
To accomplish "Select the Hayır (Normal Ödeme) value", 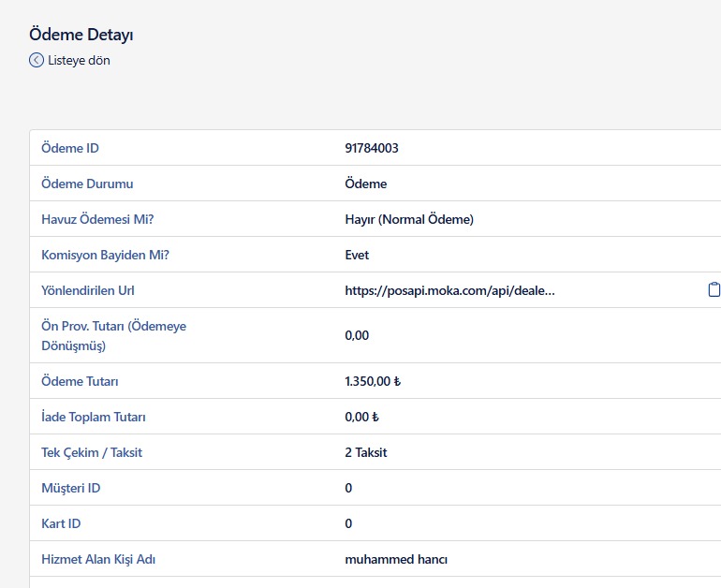I will point(409,219).
